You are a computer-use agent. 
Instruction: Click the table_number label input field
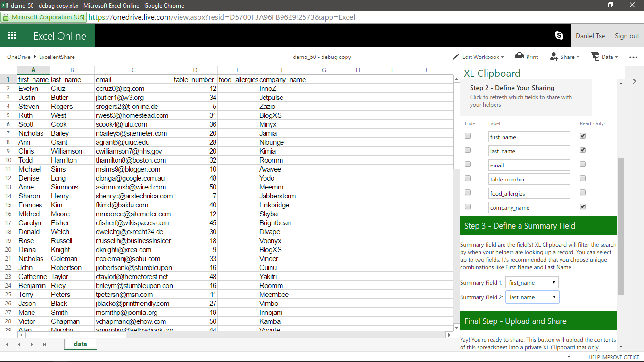click(x=529, y=179)
